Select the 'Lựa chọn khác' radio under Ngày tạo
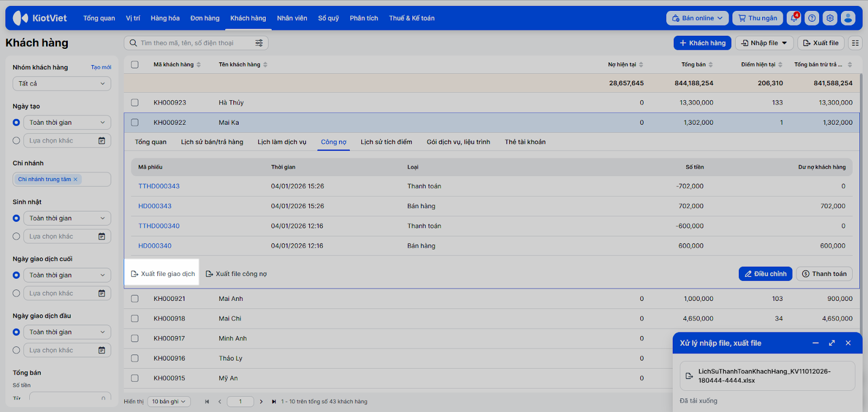Image resolution: width=868 pixels, height=412 pixels. click(x=16, y=140)
